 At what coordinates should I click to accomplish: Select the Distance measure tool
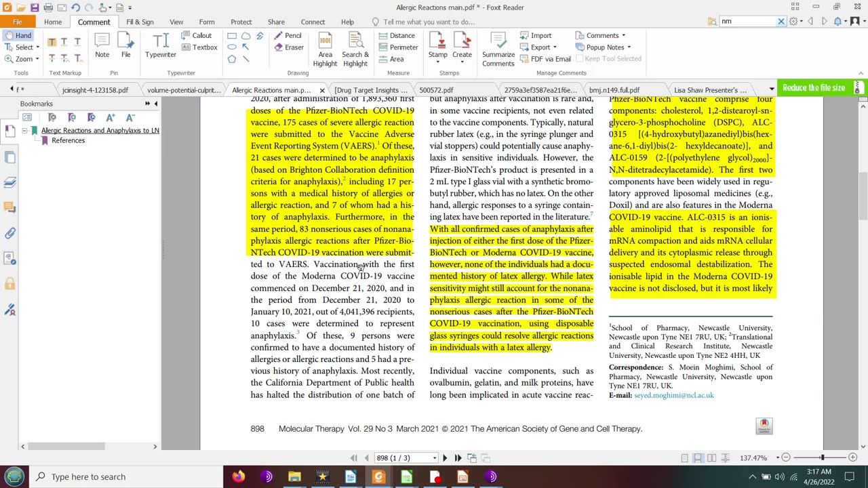pos(396,35)
